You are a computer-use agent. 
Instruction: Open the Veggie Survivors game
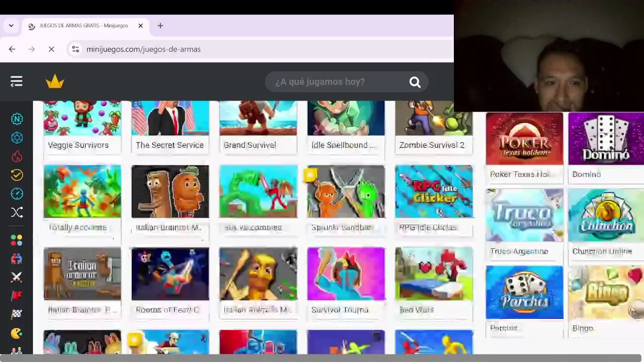(82, 126)
